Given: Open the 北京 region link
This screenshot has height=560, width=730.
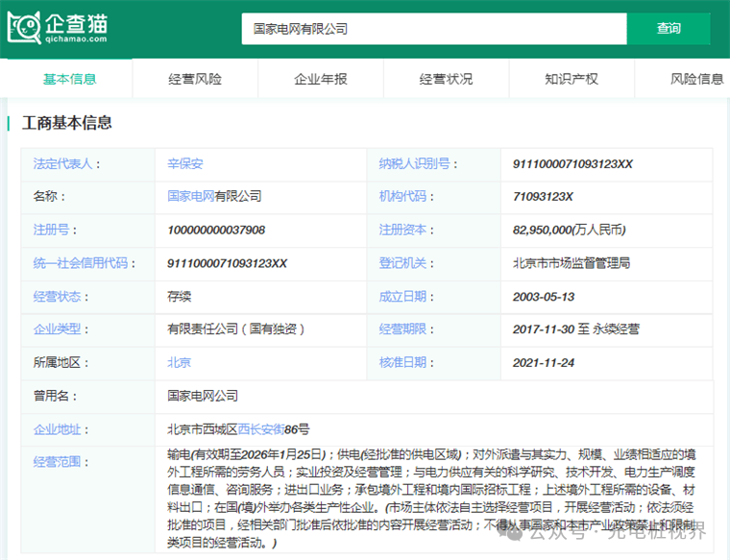Looking at the screenshot, I should [x=179, y=362].
